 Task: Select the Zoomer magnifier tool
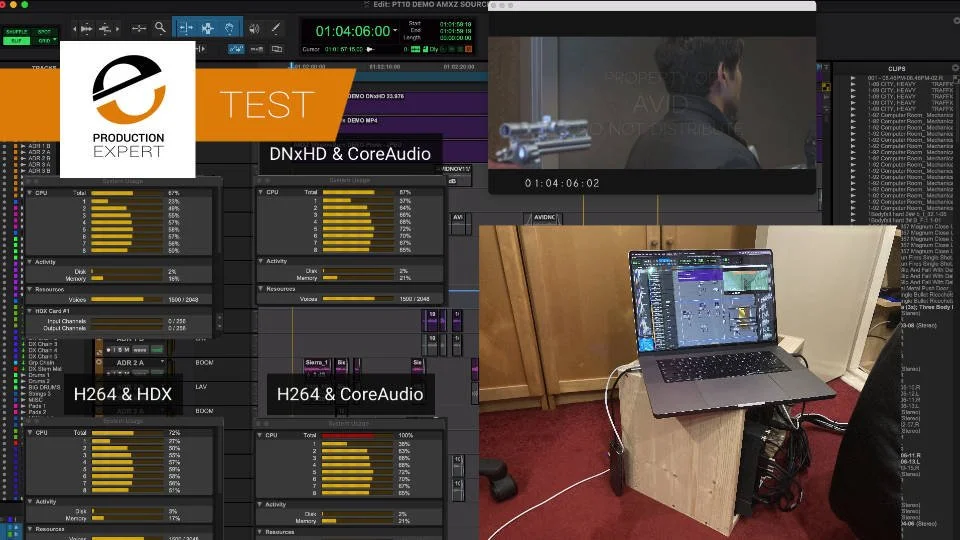click(160, 28)
